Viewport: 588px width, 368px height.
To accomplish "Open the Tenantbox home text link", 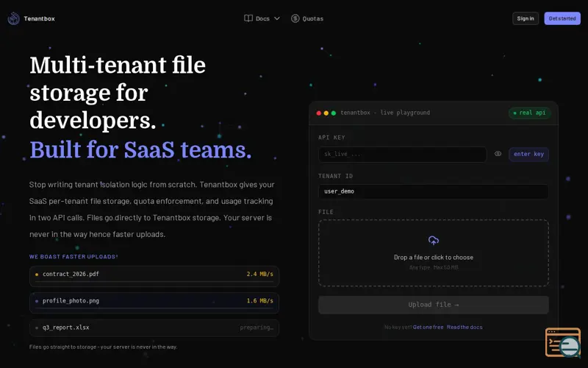I will click(39, 18).
